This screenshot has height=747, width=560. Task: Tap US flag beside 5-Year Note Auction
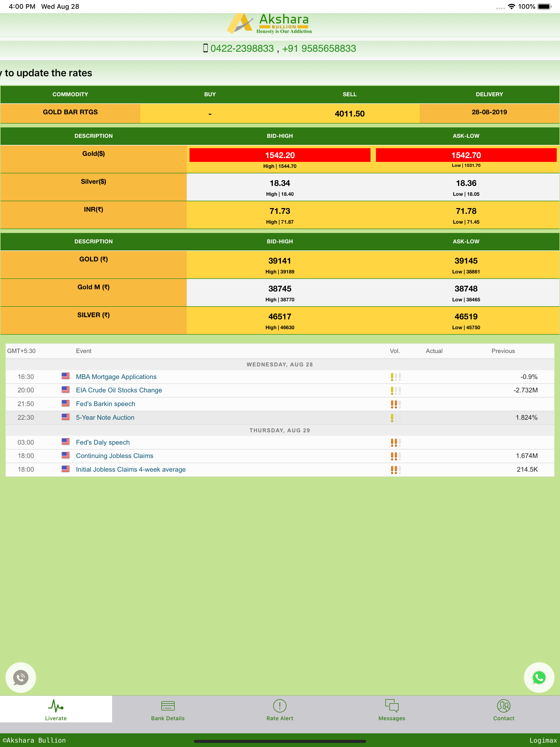coord(66,417)
